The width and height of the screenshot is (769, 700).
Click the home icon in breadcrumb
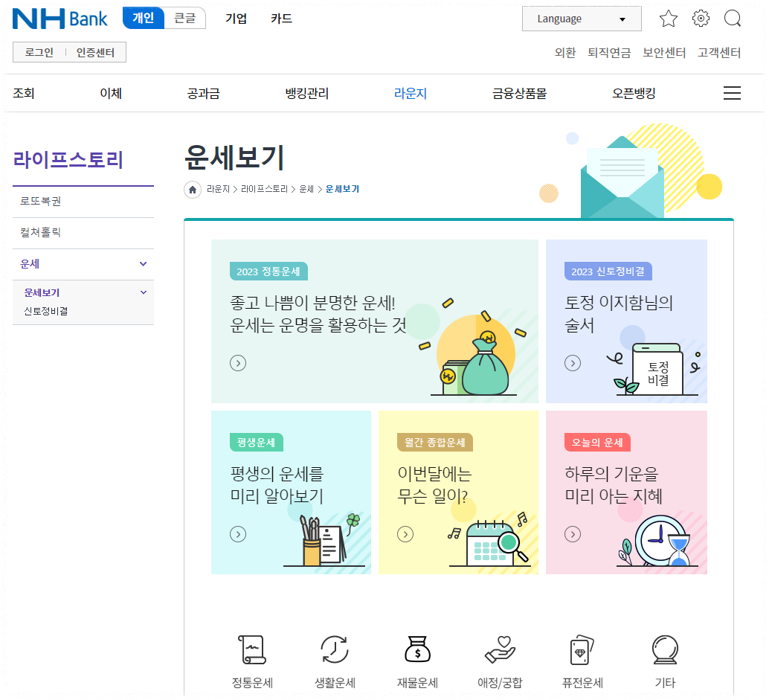(x=193, y=190)
